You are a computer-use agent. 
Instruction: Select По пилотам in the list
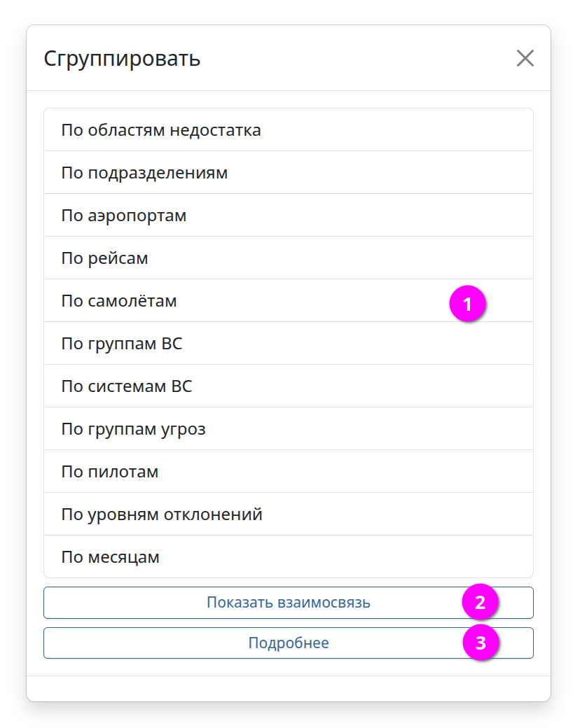tap(110, 472)
